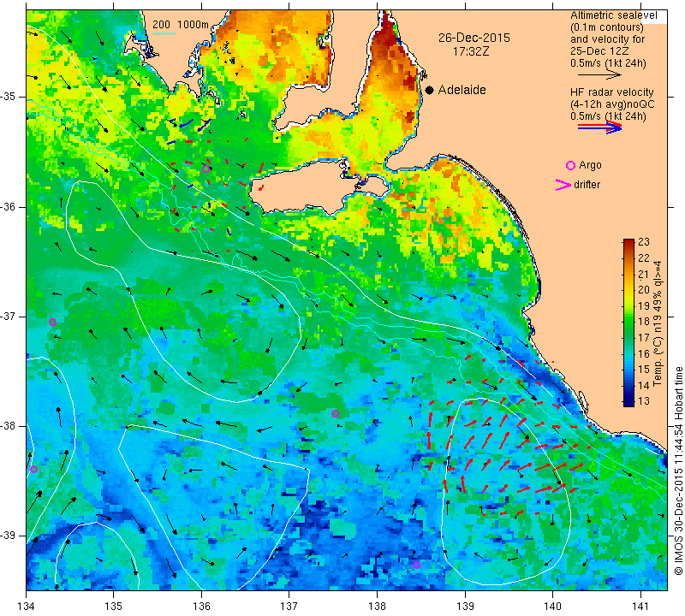This screenshot has height=616, width=685.
Task: Select the Argo float marker near 138.5°E, 39.3°S
Action: (416, 565)
